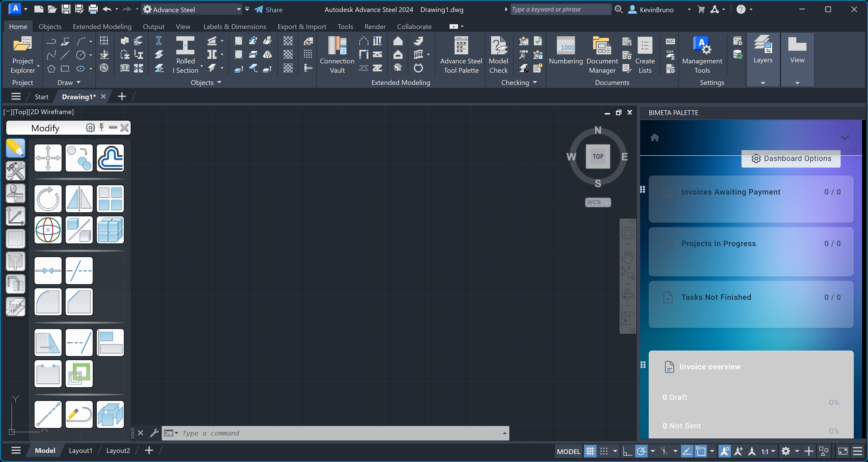The image size is (868, 462).
Task: Click the Undo arrow icon
Action: [107, 10]
